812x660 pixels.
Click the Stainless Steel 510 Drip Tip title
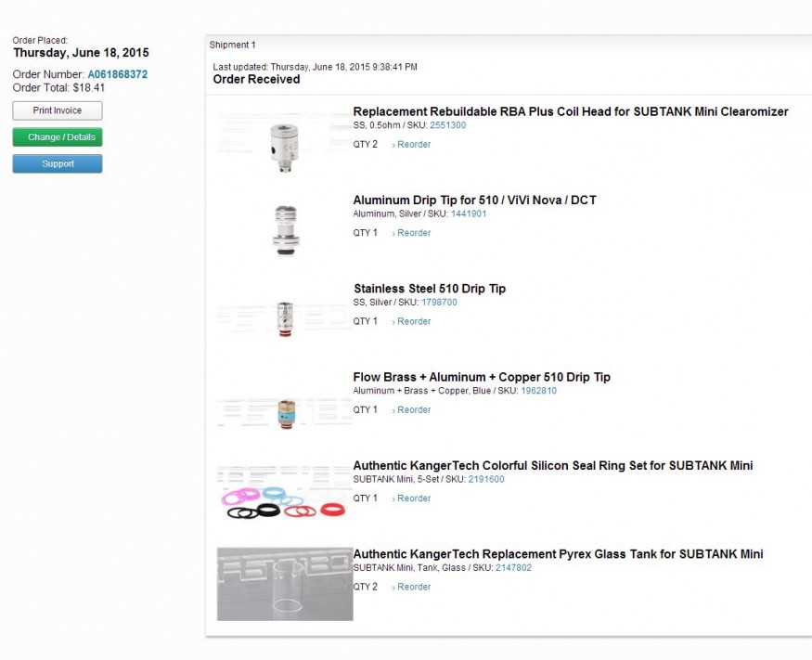[429, 289]
